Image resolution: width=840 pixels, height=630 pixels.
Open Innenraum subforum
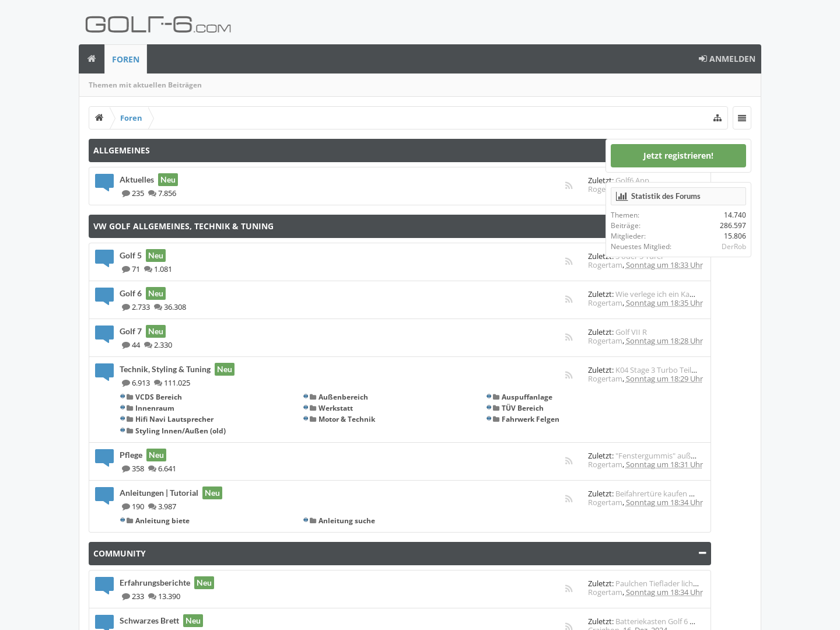click(155, 408)
